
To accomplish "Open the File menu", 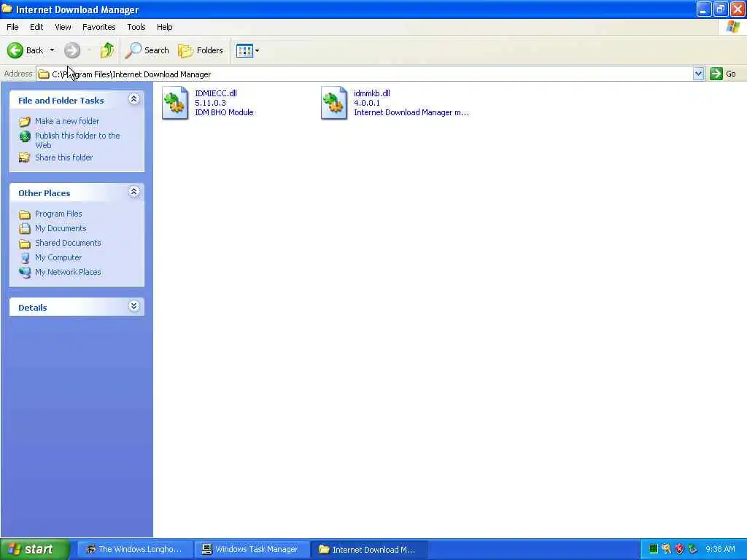I will coord(13,27).
